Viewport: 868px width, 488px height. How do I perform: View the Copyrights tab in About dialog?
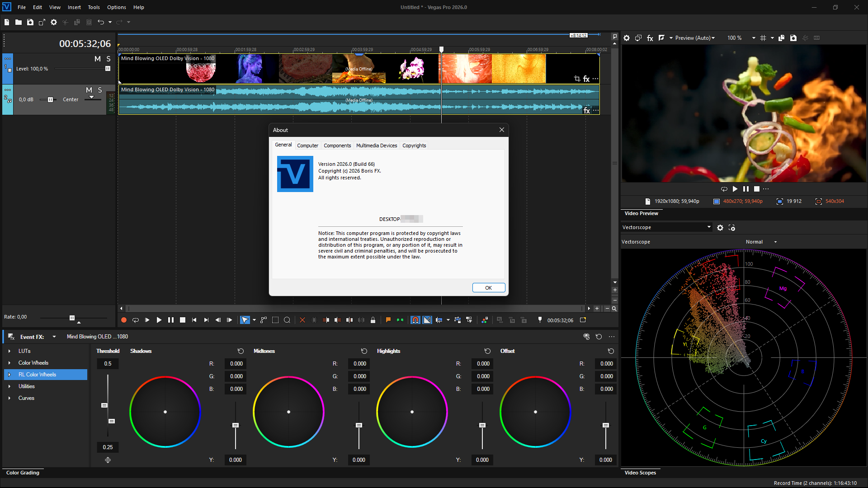coord(414,145)
